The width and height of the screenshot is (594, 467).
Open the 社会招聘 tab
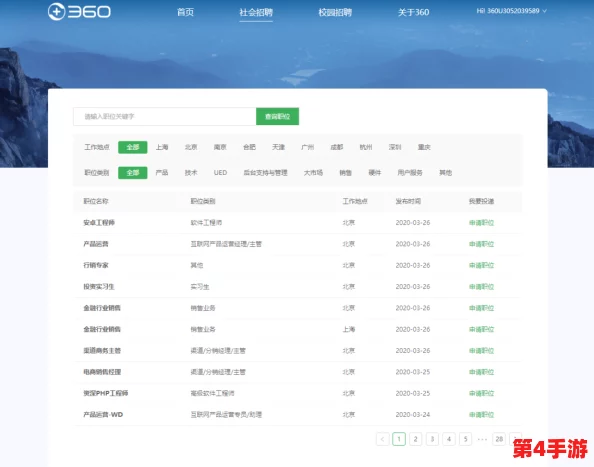tap(256, 12)
